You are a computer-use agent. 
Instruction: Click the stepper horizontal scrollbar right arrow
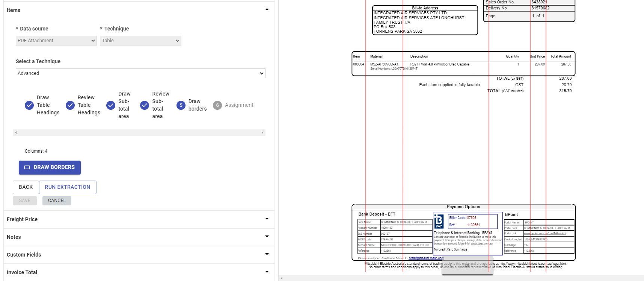262,133
